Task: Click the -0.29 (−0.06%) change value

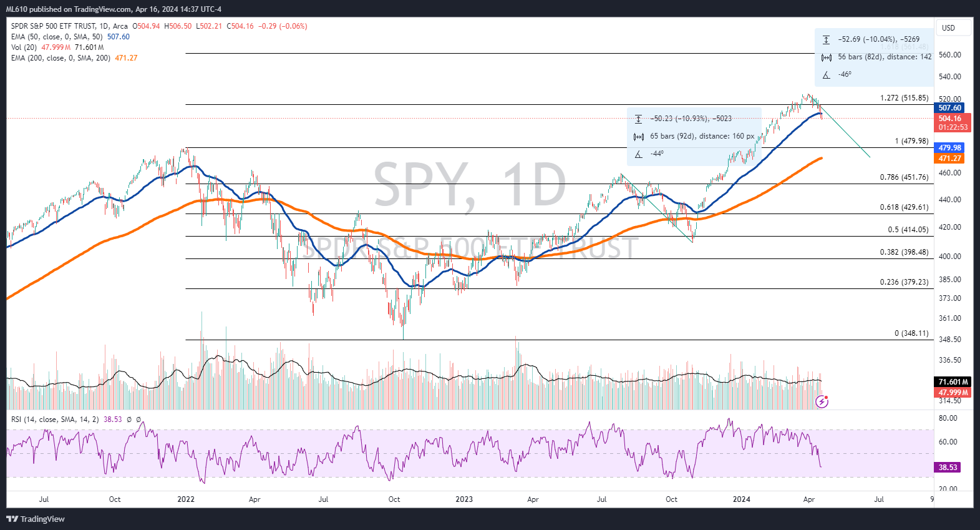Action: coord(283,26)
